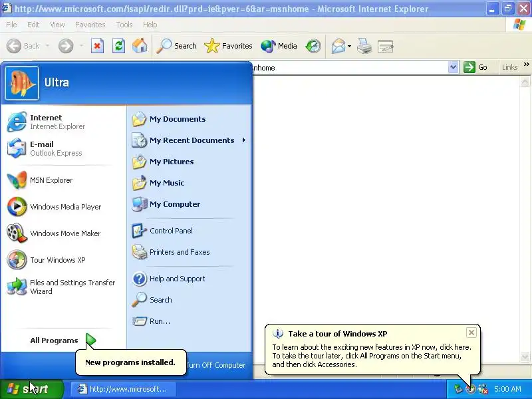Click the Refresh icon in IE toolbar
This screenshot has width=532, height=399.
click(x=118, y=46)
